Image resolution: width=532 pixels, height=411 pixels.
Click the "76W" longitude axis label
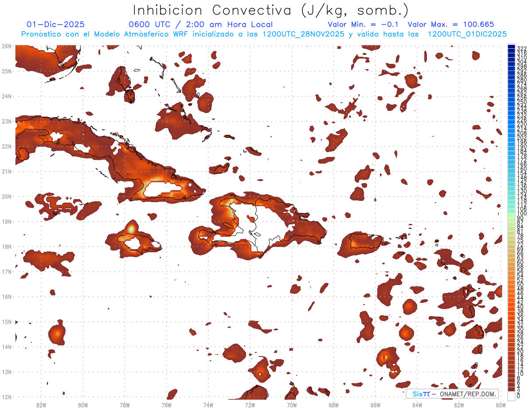pos(166,405)
